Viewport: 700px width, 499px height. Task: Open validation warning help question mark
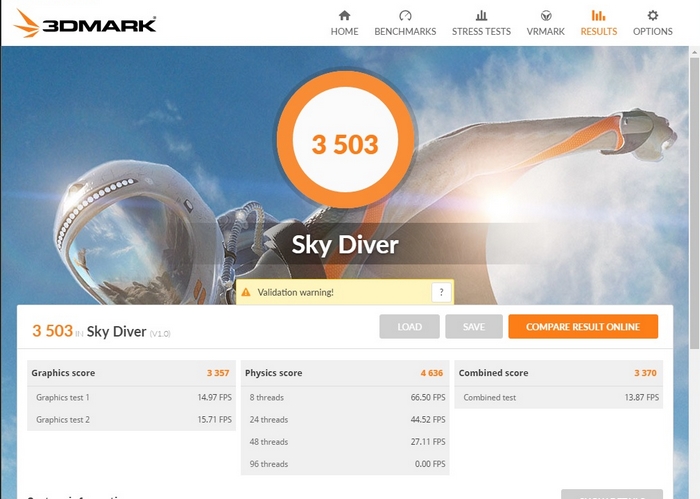click(x=442, y=292)
